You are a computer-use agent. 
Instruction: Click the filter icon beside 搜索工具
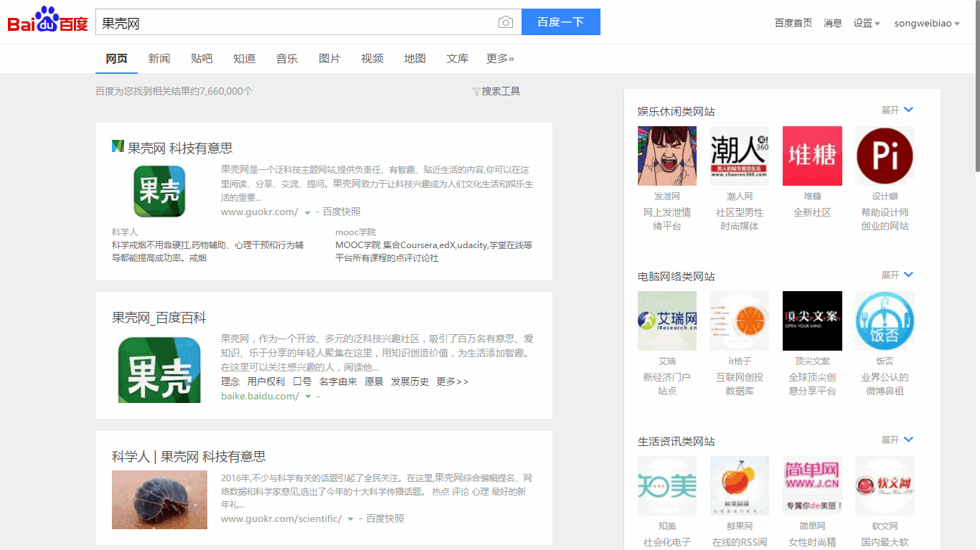coord(476,92)
